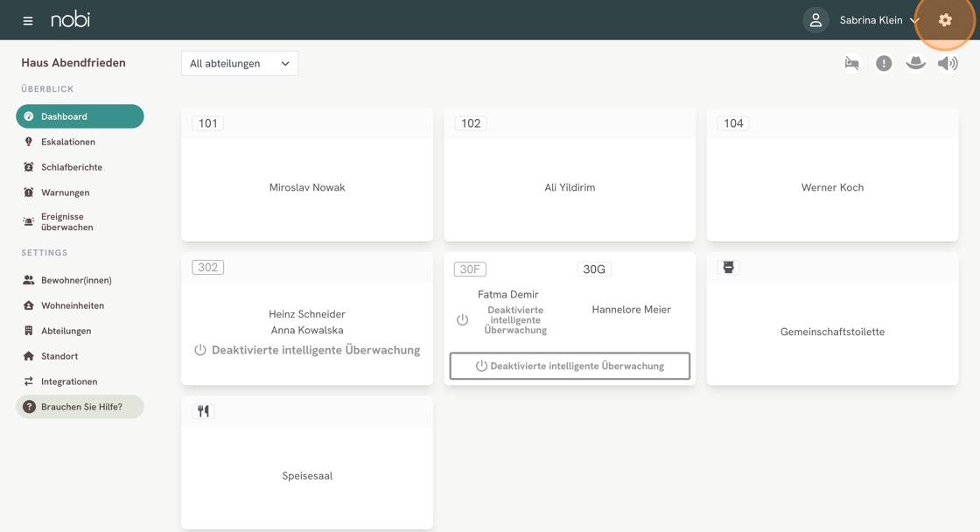Open the Eskalationen menu item
980x532 pixels.
[68, 142]
